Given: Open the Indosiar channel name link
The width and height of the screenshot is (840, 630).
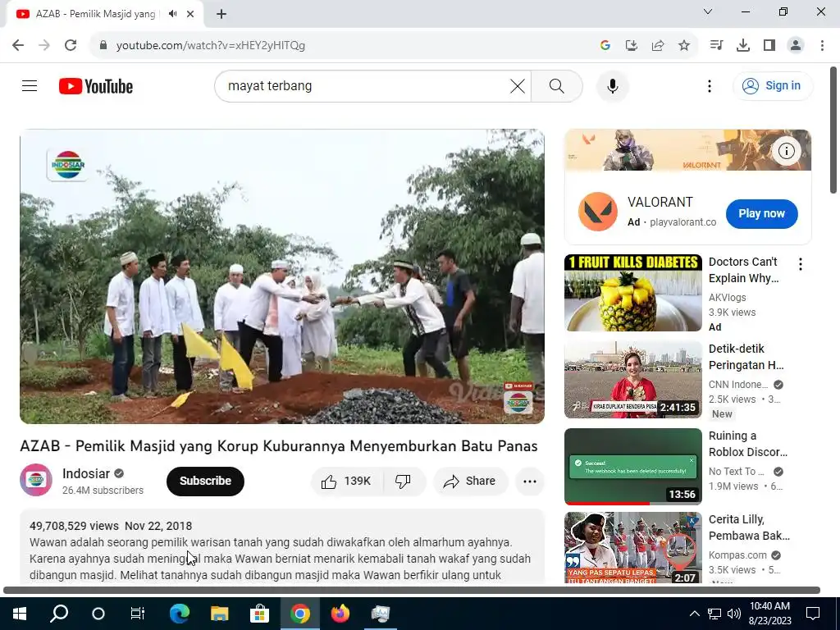Looking at the screenshot, I should [85, 473].
